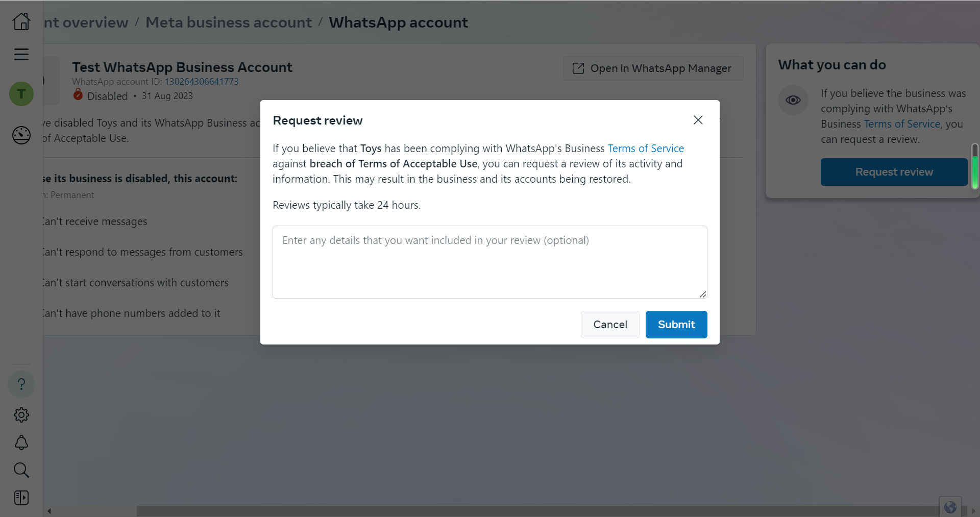Open the hamburger menu icon

[x=21, y=54]
